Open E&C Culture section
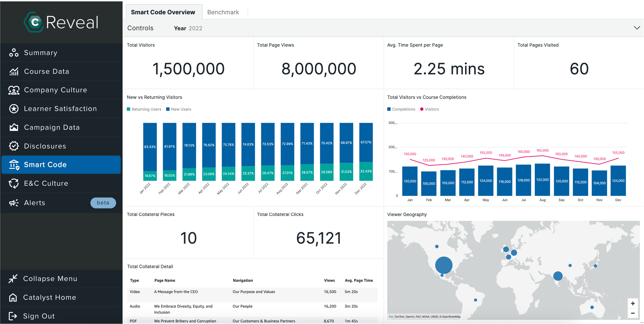 click(61, 184)
